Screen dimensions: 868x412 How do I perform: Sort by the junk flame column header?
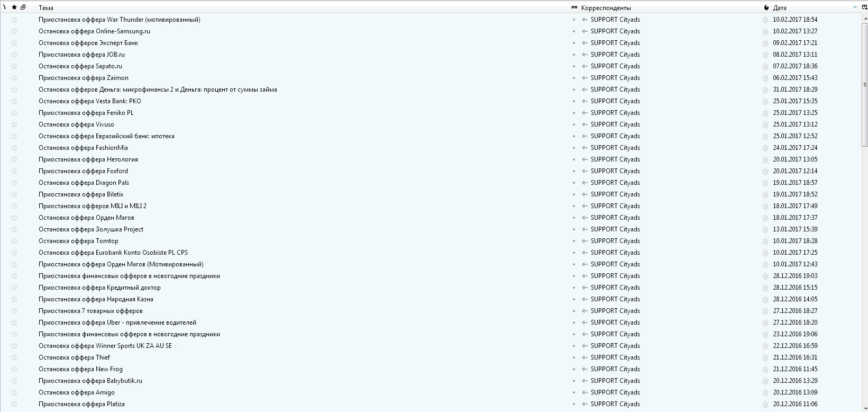pyautogui.click(x=766, y=7)
